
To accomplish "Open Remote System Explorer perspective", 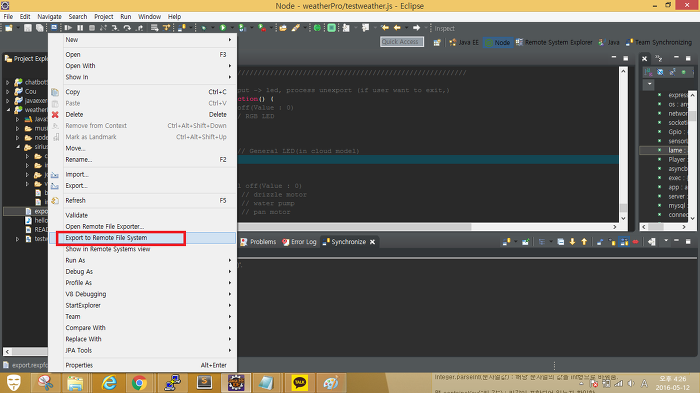I will point(554,42).
